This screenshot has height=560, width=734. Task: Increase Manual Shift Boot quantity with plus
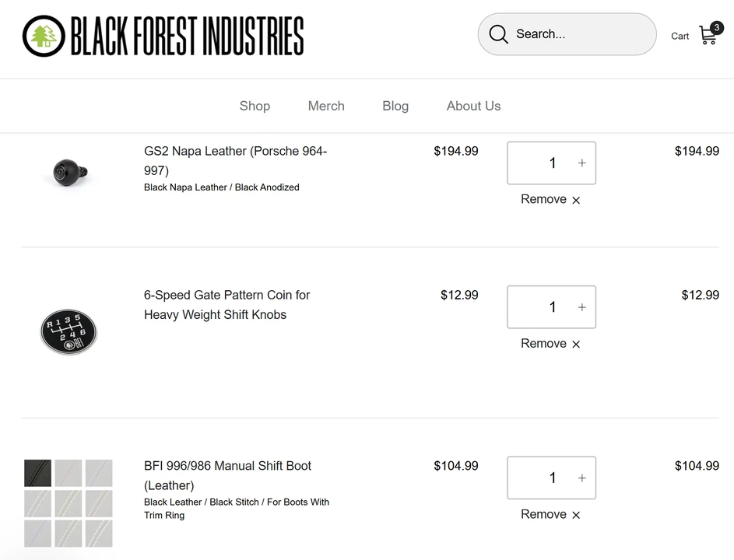point(582,478)
